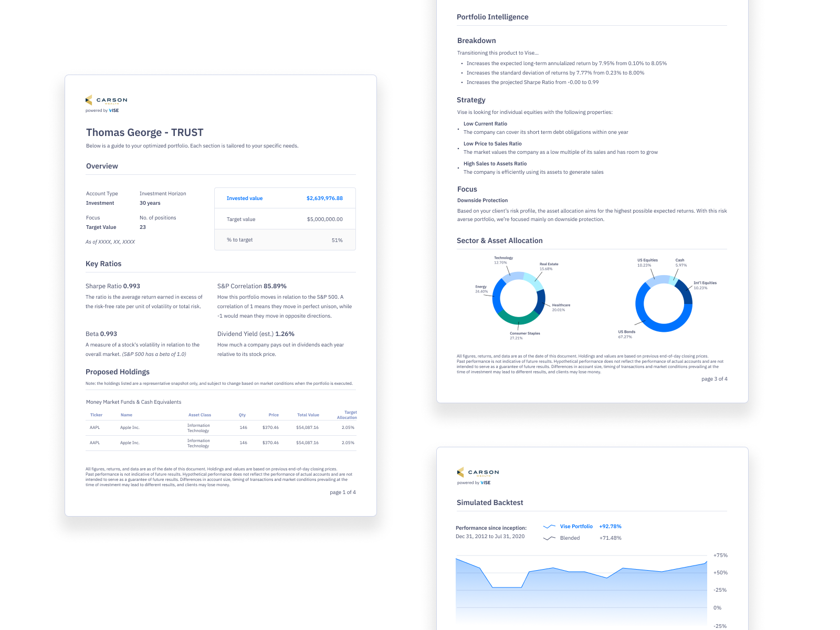The height and width of the screenshot is (630, 840).
Task: Select the Invested value row
Action: click(285, 198)
